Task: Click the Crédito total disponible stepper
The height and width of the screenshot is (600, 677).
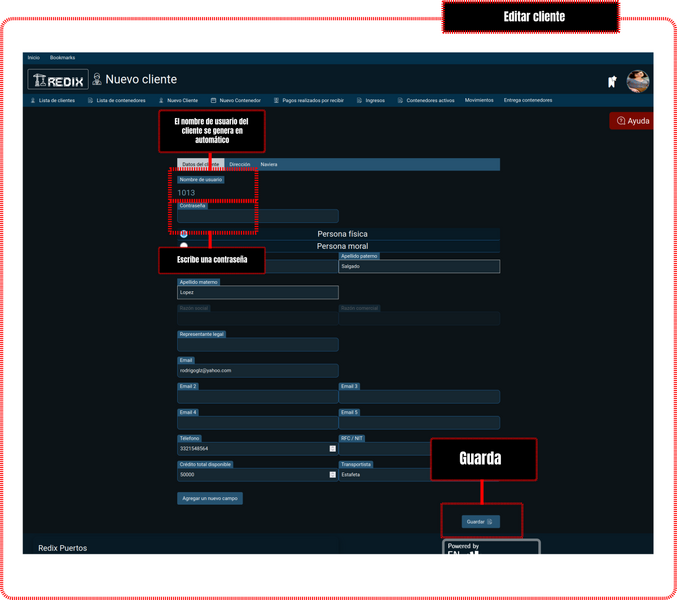Action: pyautogui.click(x=332, y=475)
